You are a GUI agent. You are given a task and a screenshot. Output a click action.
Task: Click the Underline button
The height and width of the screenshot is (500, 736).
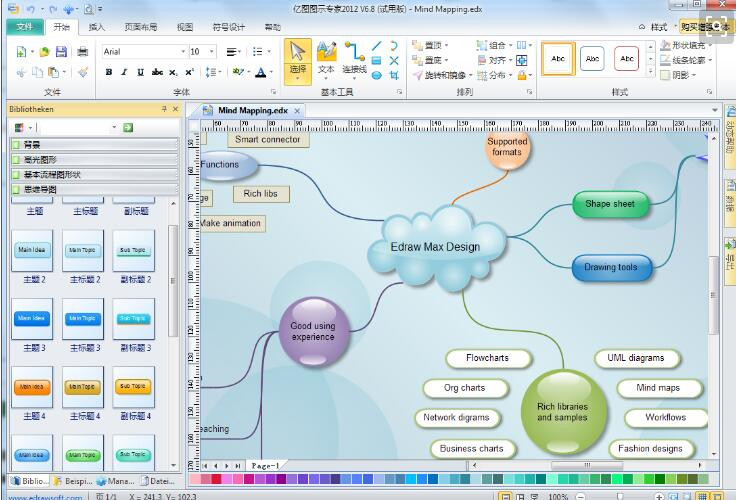click(x=140, y=72)
